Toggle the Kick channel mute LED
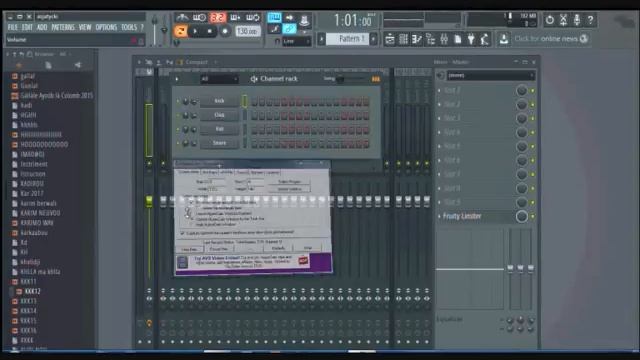This screenshot has width=640, height=360. pyautogui.click(x=178, y=101)
